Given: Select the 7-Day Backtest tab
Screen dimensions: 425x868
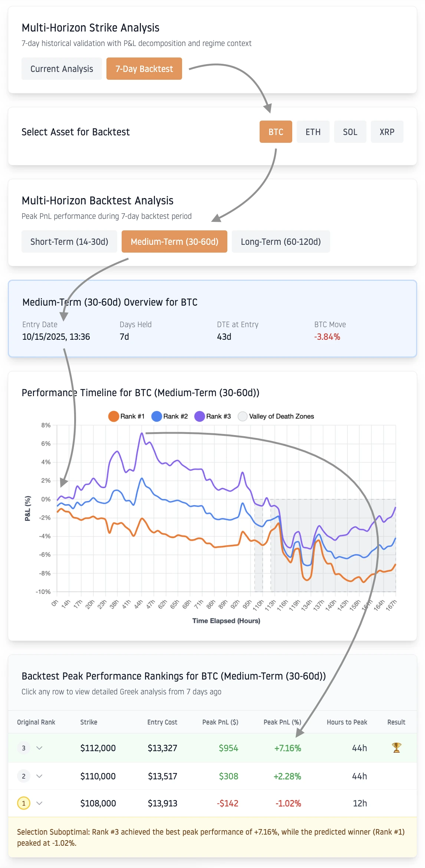Looking at the screenshot, I should coord(144,68).
